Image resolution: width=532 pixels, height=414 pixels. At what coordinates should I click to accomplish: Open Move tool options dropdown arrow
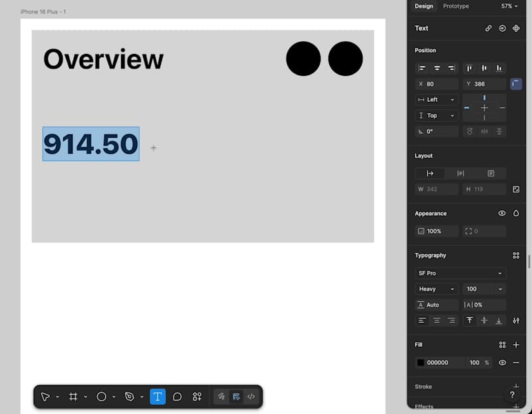click(x=58, y=397)
